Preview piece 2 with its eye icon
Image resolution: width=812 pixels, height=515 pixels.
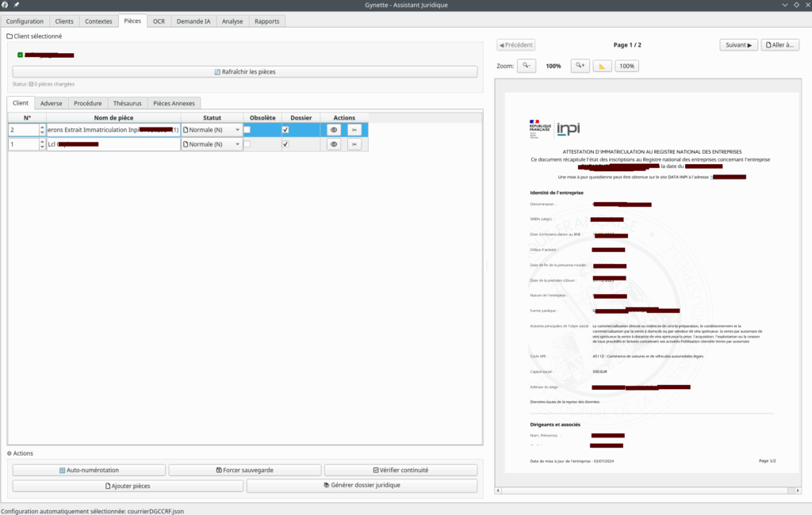(334, 130)
